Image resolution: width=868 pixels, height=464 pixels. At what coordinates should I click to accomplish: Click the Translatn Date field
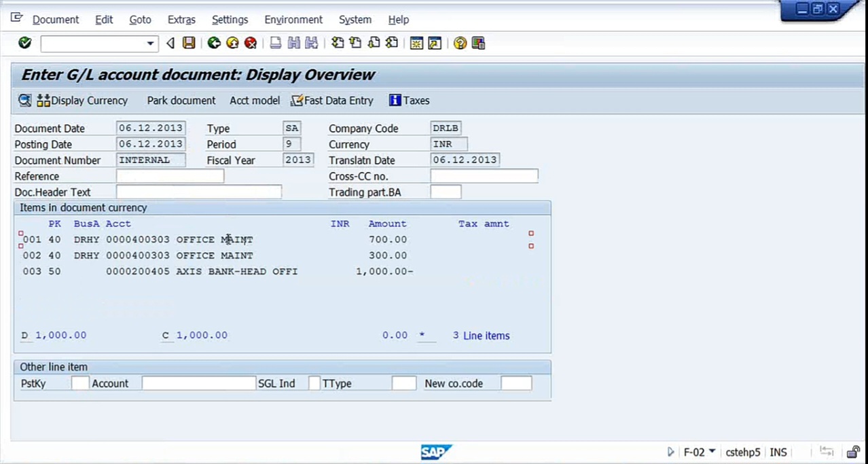point(465,160)
